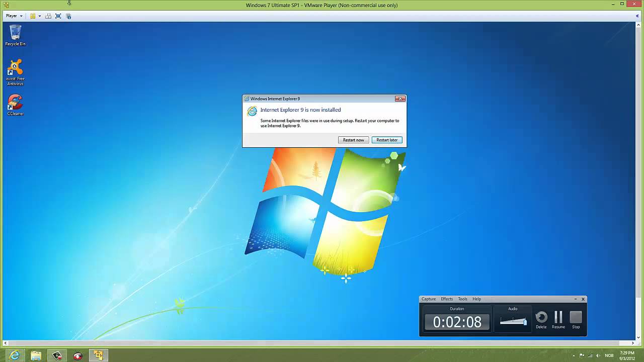This screenshot has width=644, height=362.
Task: Show hidden system tray icons
Action: (574, 355)
